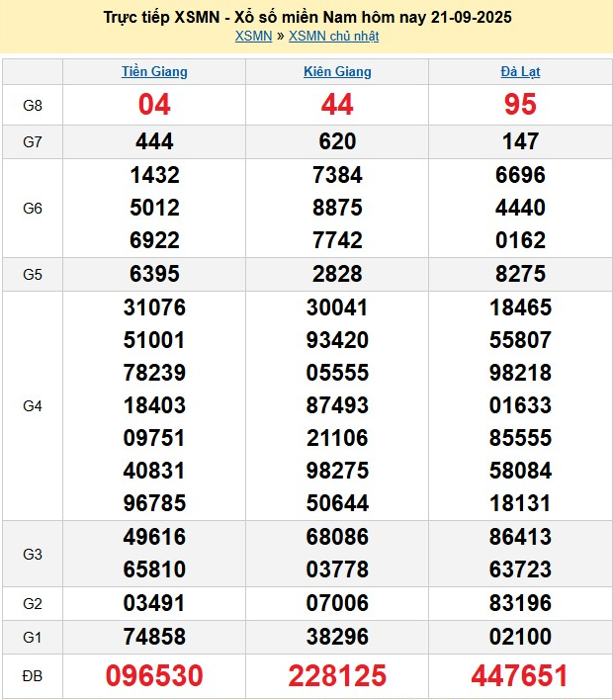Open the XSMN breadcrumb link

254,37
